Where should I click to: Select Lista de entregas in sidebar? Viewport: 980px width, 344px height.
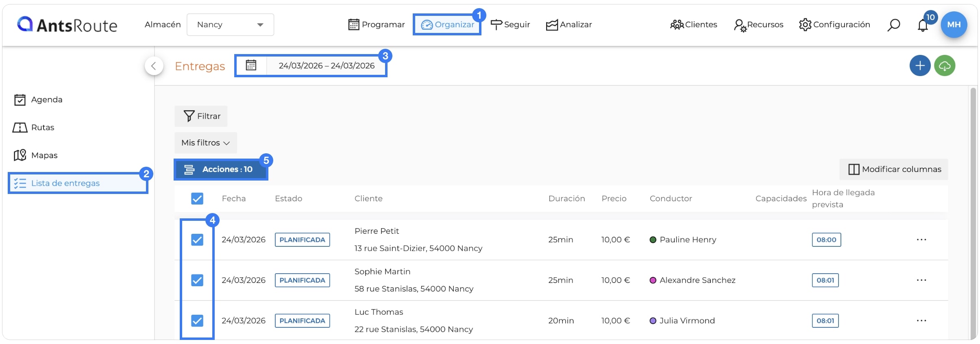click(x=78, y=183)
